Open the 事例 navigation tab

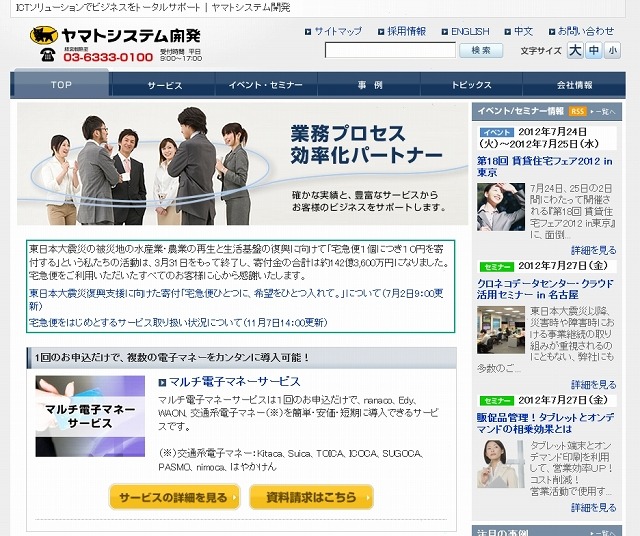tap(370, 85)
